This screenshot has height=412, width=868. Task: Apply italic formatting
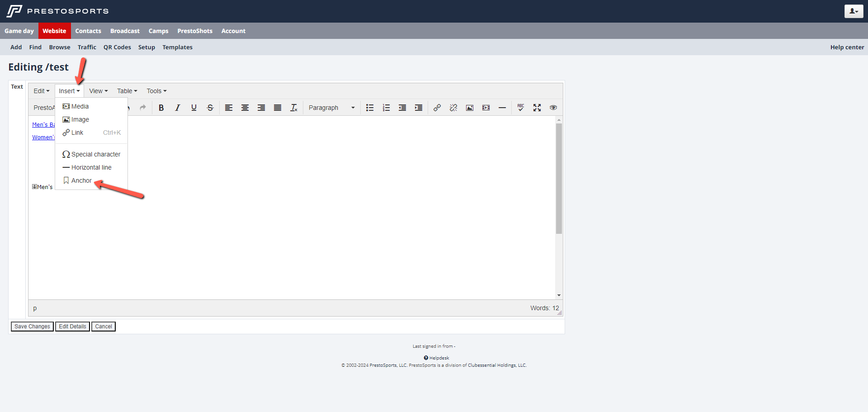coord(177,108)
